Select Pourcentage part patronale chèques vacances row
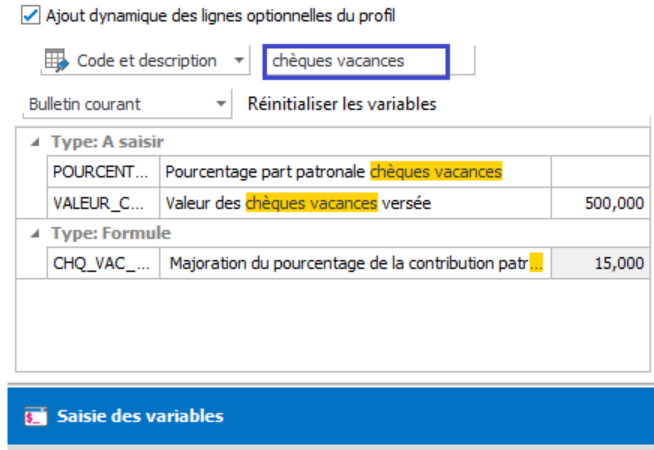This screenshot has width=654, height=450. click(x=349, y=172)
